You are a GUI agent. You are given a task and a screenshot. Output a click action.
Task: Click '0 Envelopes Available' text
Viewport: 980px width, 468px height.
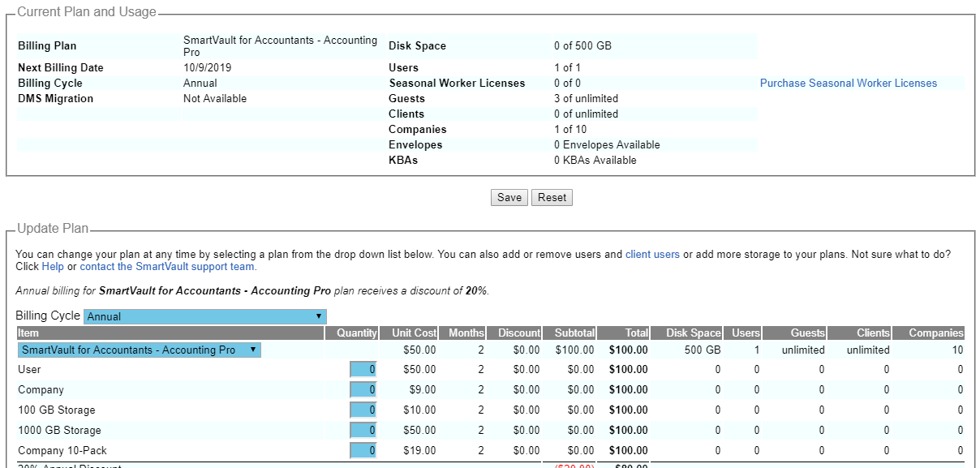[607, 145]
